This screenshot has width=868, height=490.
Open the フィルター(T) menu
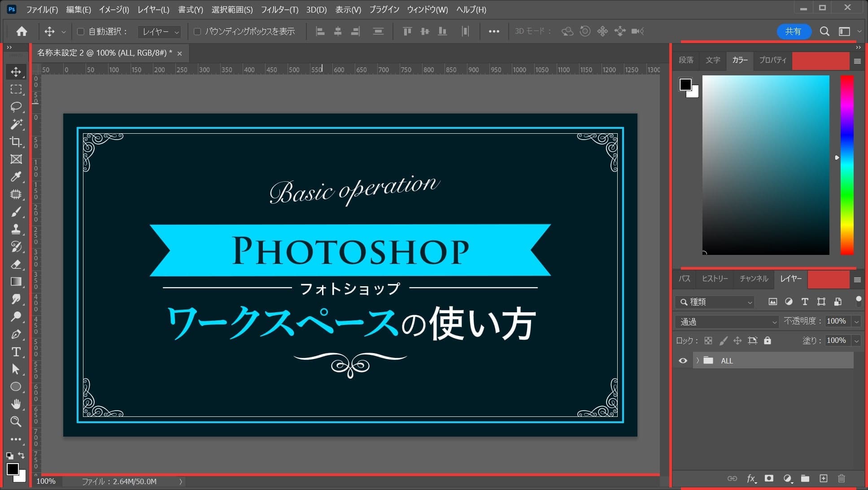279,9
